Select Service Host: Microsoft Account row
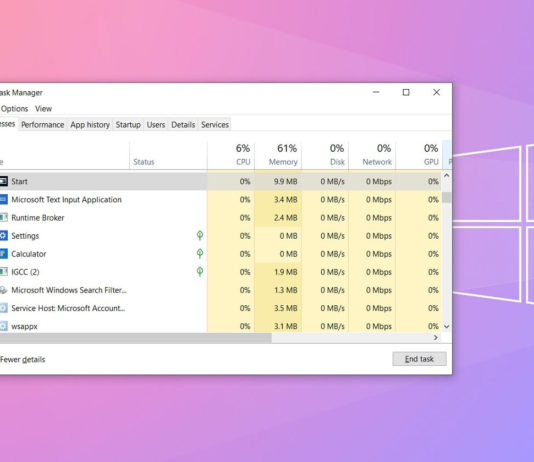 point(220,308)
